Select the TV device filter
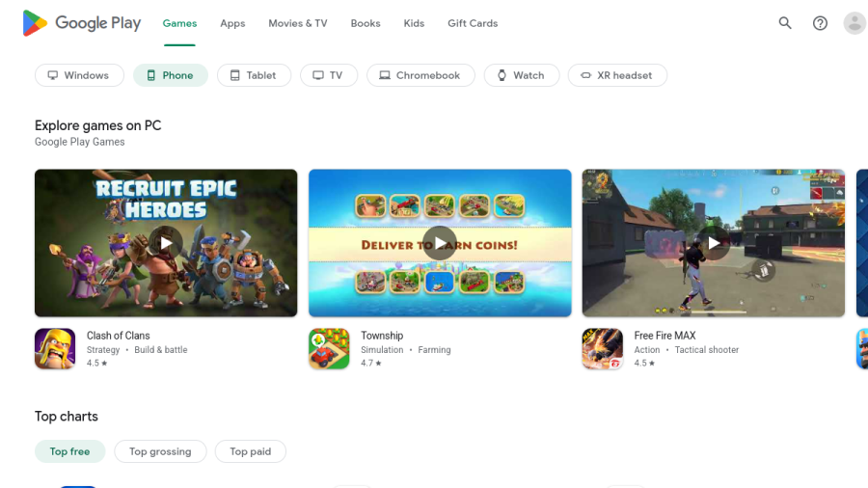Screen dimensions: 868x488 click(x=329, y=75)
